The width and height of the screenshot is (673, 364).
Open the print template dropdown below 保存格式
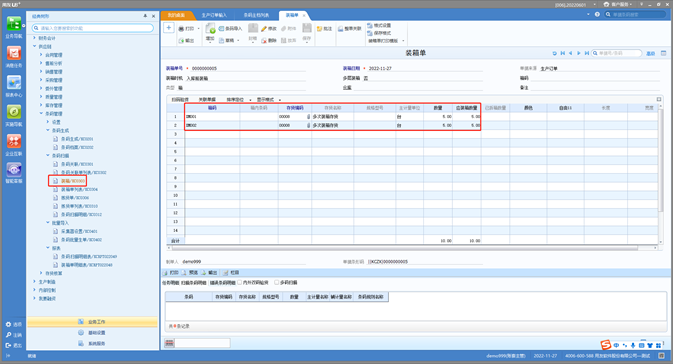(x=403, y=41)
